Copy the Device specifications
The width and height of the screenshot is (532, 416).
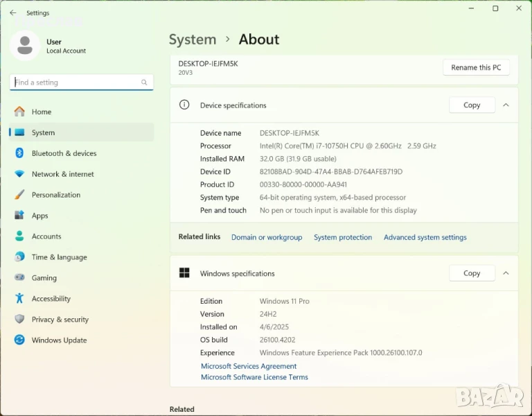pyautogui.click(x=472, y=105)
